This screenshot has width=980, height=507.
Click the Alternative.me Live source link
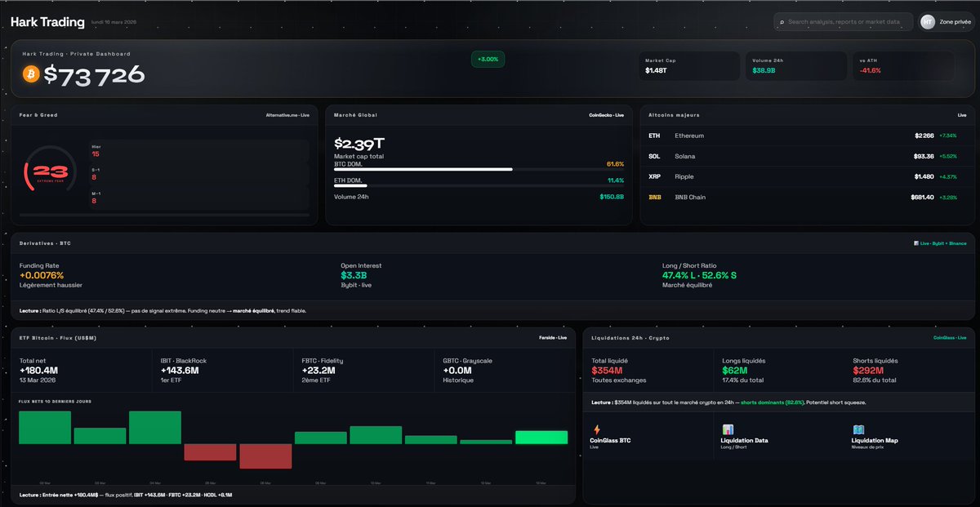287,115
